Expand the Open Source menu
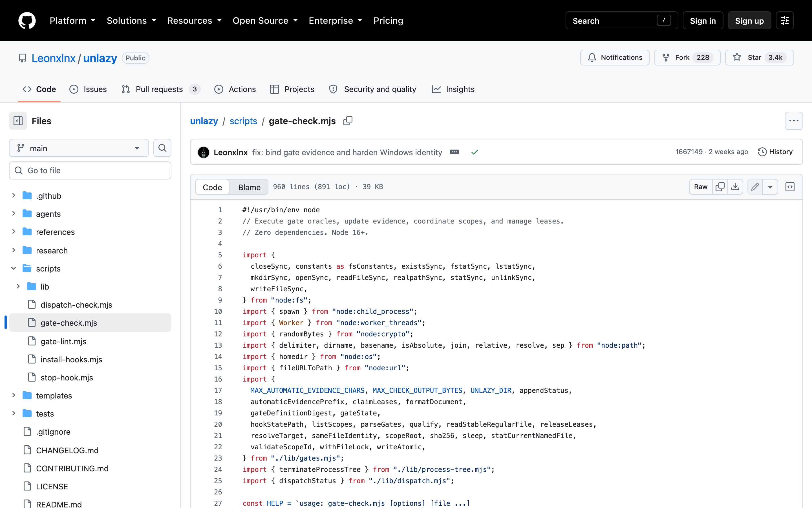Viewport: 812px width, 508px height. pos(265,21)
